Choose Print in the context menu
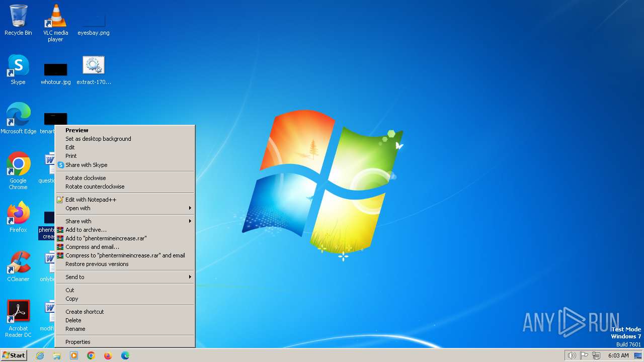The height and width of the screenshot is (362, 644). 125,156
